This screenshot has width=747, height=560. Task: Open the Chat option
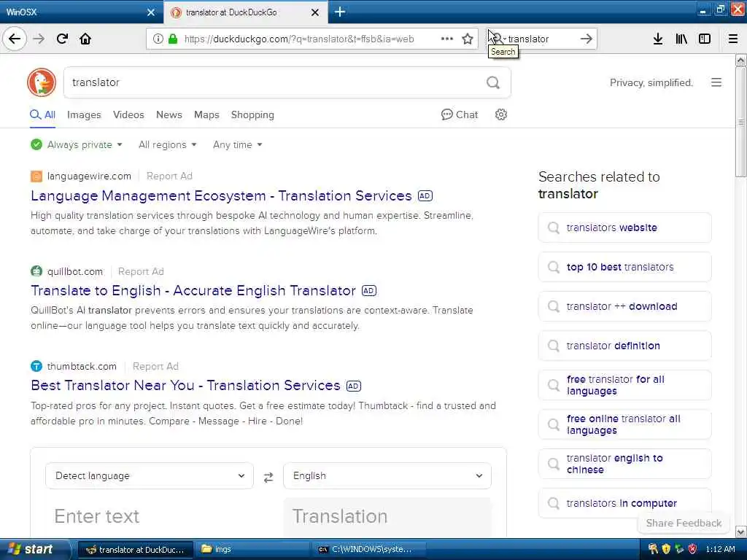pos(460,114)
